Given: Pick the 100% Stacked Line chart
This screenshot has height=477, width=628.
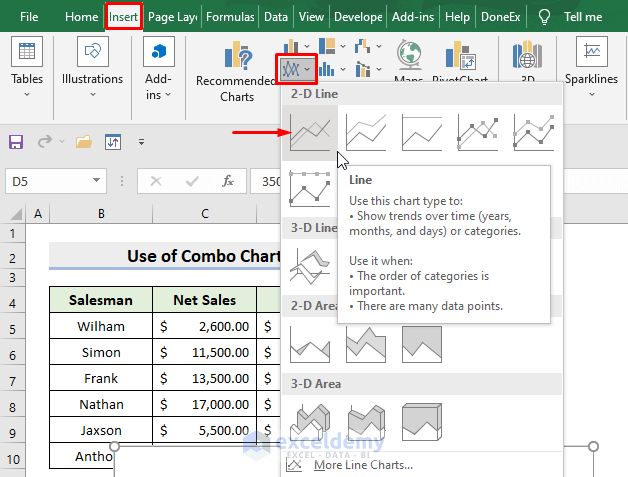Looking at the screenshot, I should click(422, 132).
